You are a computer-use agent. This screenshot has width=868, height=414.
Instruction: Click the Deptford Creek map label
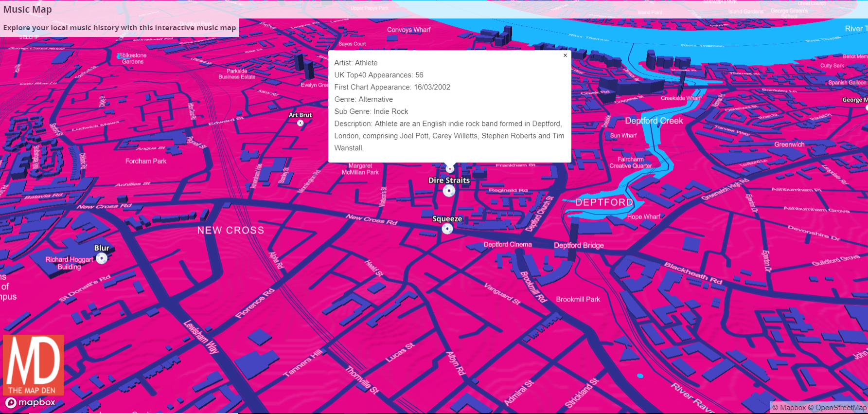point(654,121)
